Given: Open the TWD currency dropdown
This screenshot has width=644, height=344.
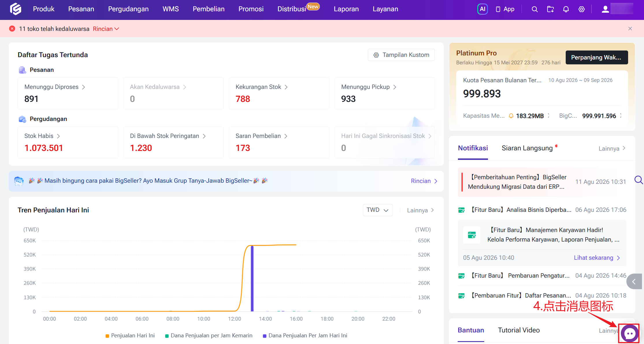Looking at the screenshot, I should coord(378,210).
